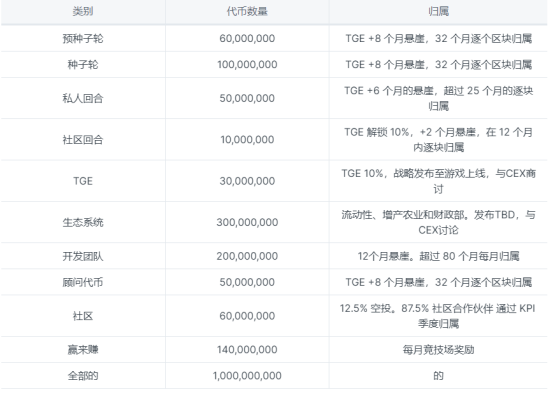Select the 私人回合 category cell

point(83,98)
